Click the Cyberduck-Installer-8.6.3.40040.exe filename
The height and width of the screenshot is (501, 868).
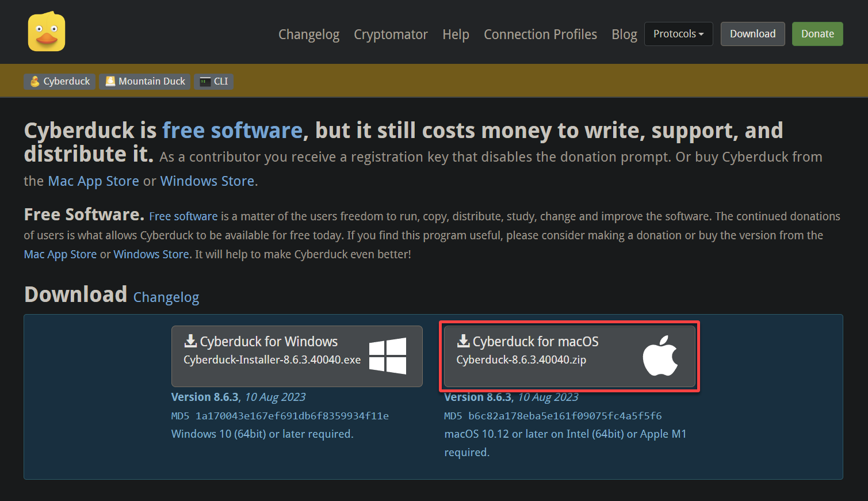pos(272,360)
